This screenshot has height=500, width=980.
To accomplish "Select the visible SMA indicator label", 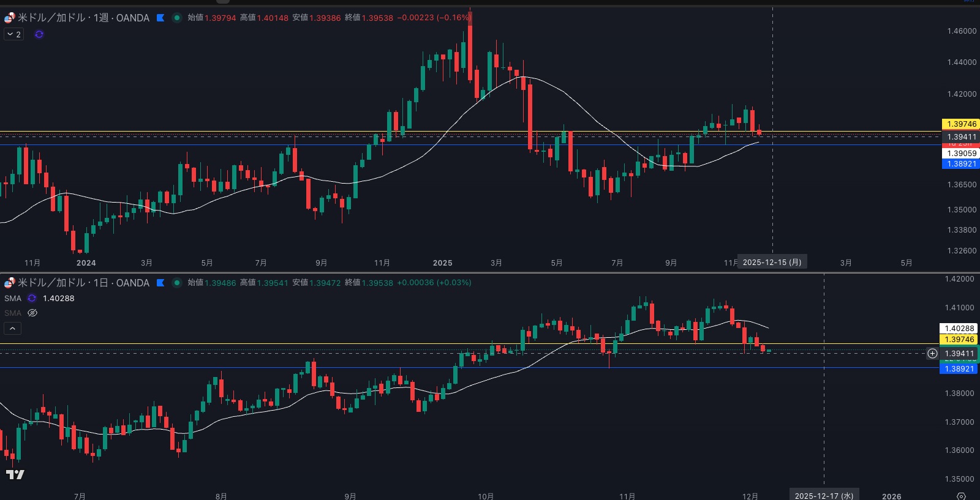I will click(13, 298).
